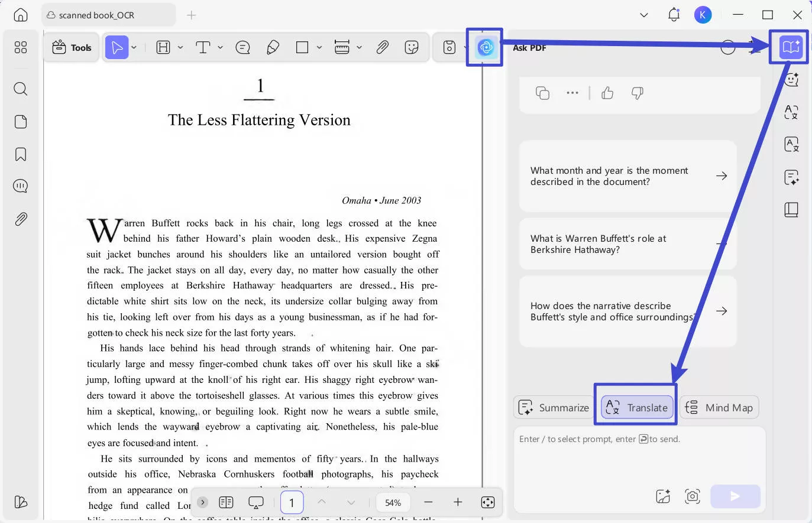Go to the Home screen icon
The image size is (812, 523).
pos(21,15)
